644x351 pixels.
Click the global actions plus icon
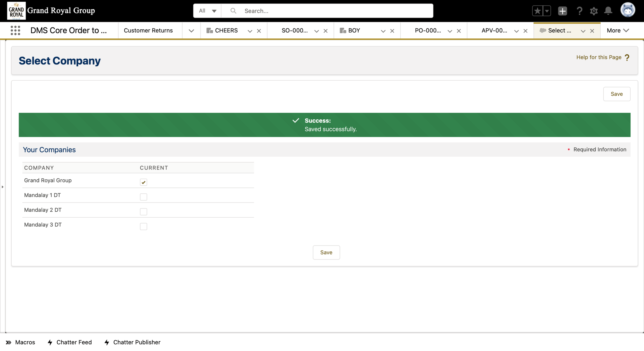pos(562,11)
